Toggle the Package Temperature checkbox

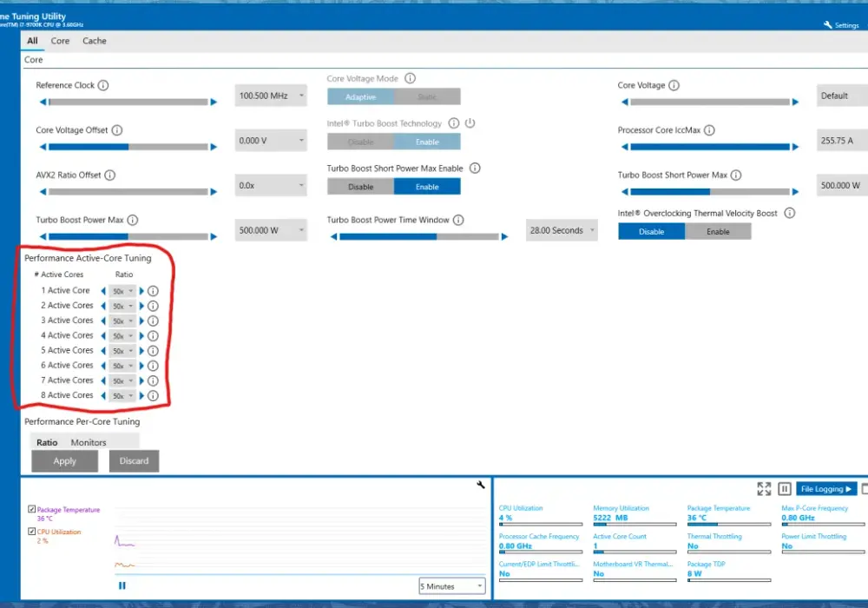point(31,509)
